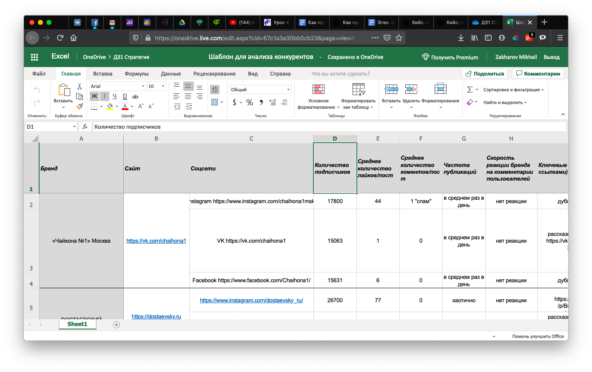Click the Name Box showing D1
The height and width of the screenshot is (372, 592).
pos(51,127)
